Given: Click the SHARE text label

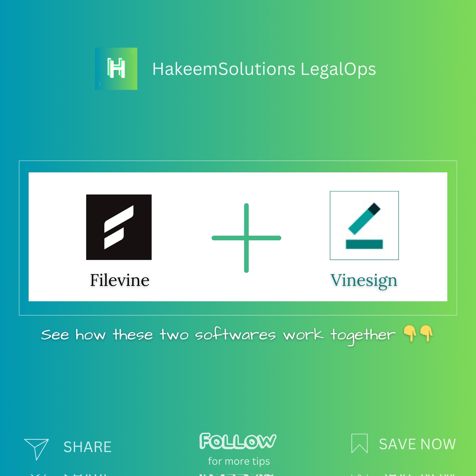Looking at the screenshot, I should pos(88,447).
